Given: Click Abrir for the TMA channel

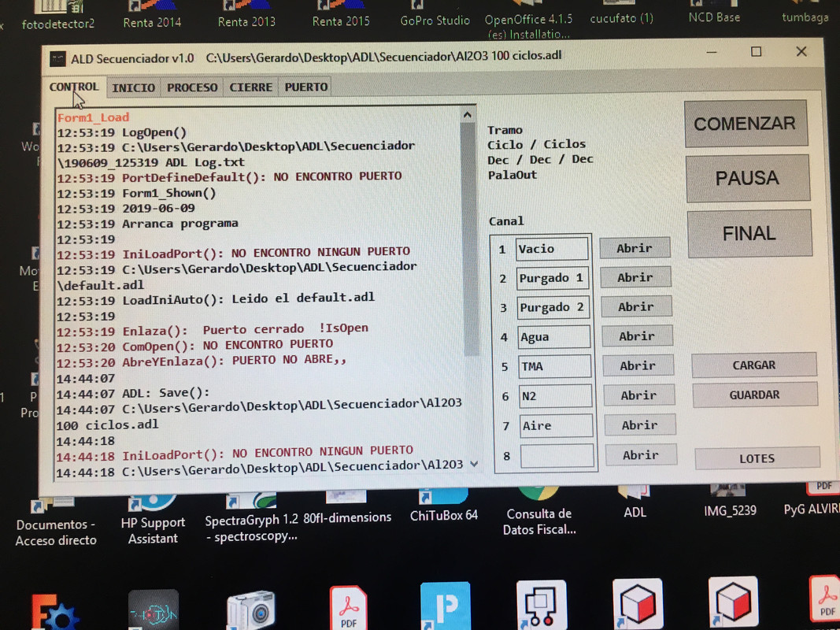Looking at the screenshot, I should point(638,365).
